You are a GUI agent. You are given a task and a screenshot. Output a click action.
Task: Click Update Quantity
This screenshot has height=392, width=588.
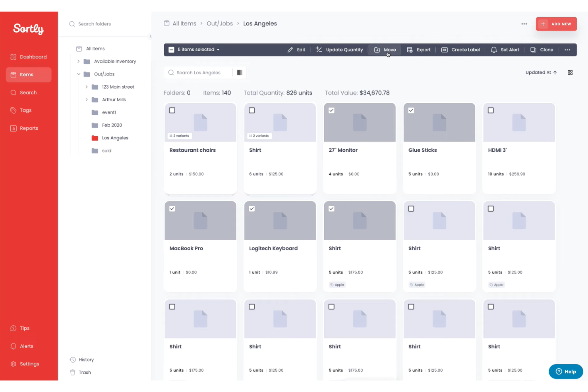click(x=339, y=50)
